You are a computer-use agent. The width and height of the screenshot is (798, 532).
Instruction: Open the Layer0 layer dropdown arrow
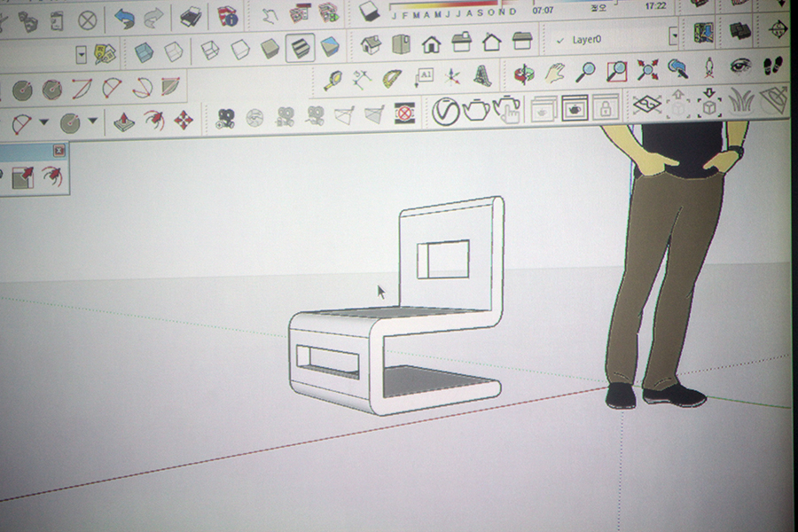tap(674, 36)
